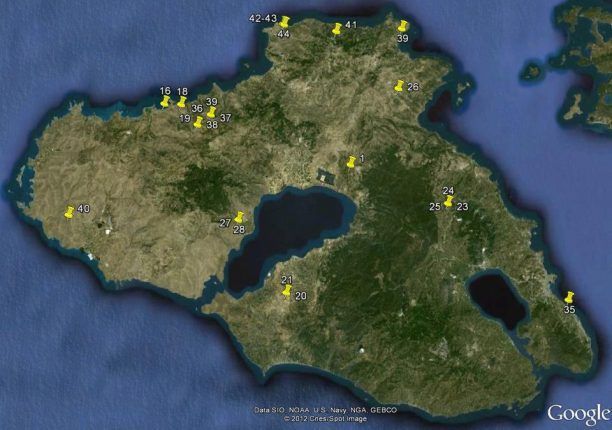Click pushpin 35 on the southeast coast
This screenshot has width=612, height=430.
569,298
